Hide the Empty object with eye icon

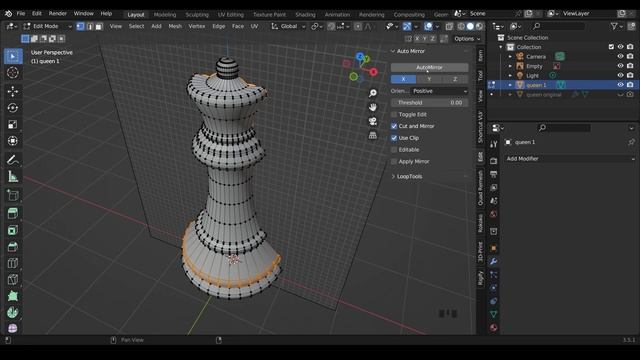point(620,66)
